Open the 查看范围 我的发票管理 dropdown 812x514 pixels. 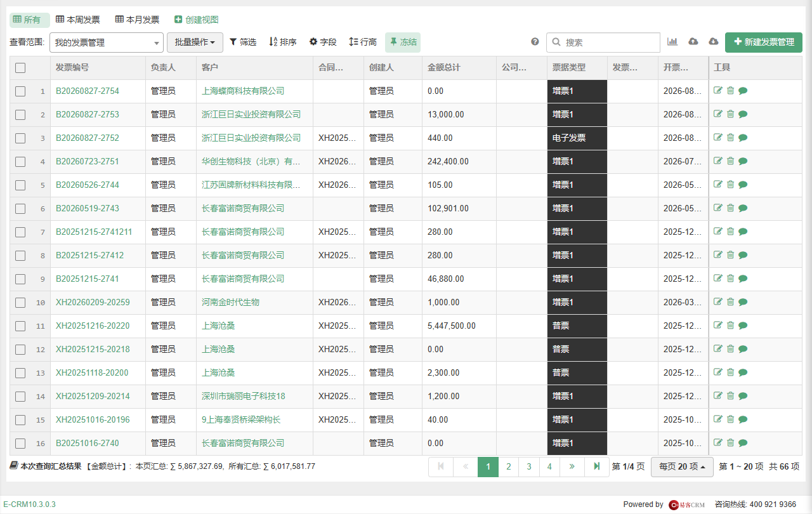tap(107, 43)
